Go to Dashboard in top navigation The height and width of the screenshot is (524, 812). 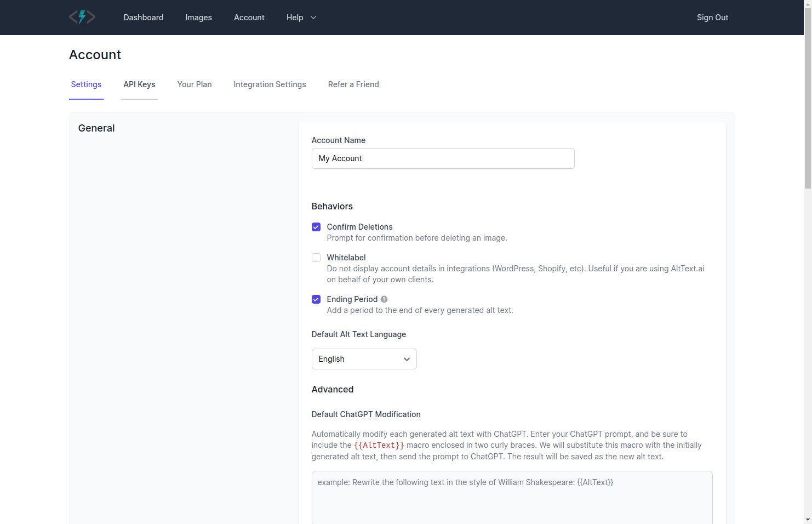pyautogui.click(x=144, y=18)
